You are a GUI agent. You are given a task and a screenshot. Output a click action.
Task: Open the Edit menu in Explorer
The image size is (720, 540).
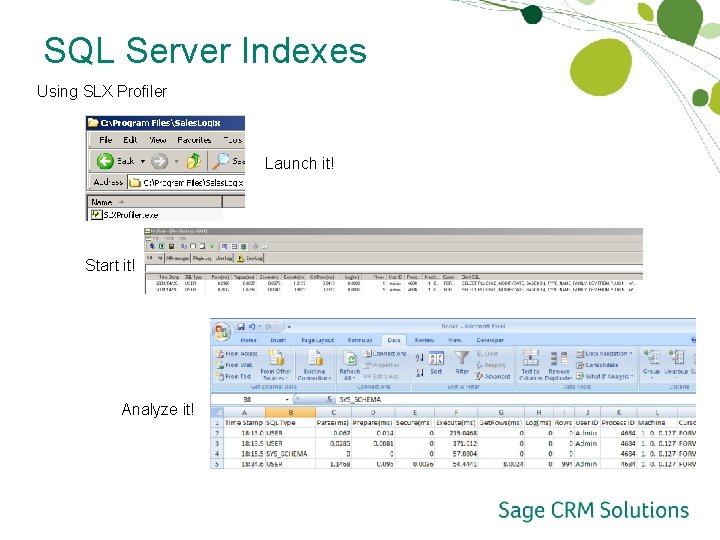pyautogui.click(x=130, y=140)
